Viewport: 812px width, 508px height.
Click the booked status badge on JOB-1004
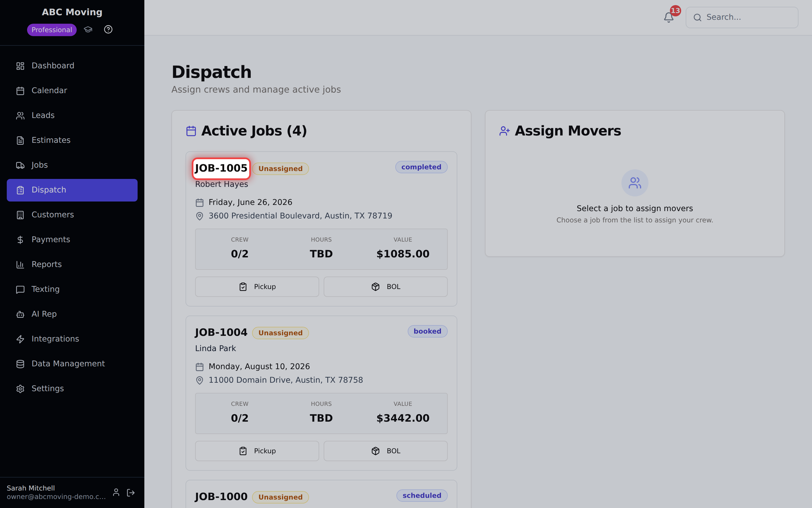(x=427, y=331)
